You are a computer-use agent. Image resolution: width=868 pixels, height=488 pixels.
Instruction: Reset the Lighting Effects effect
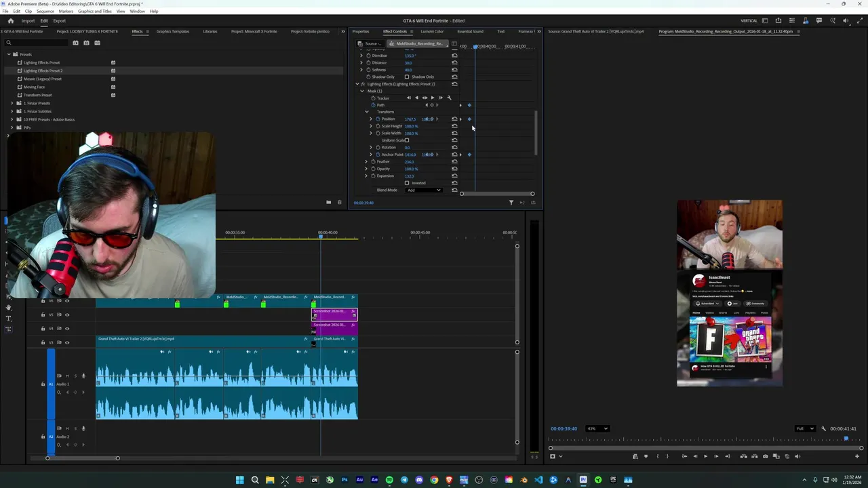pyautogui.click(x=454, y=84)
